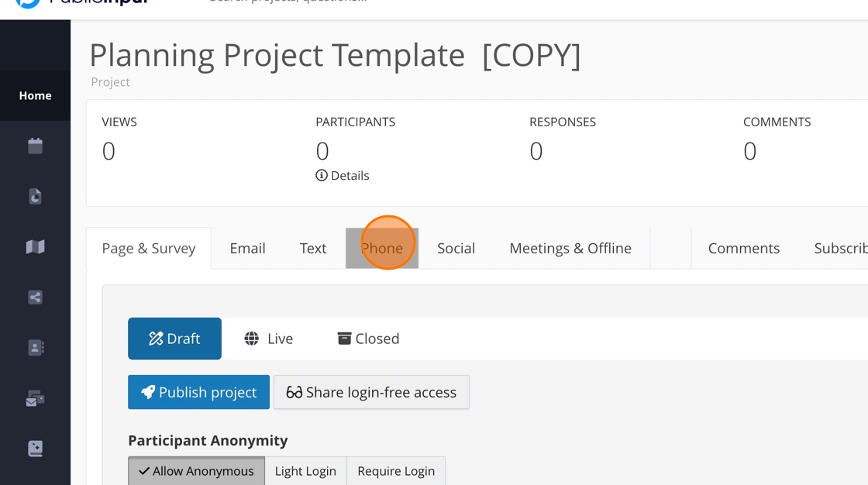Open the Meetings & Offline tab
The height and width of the screenshot is (485, 868).
(570, 248)
